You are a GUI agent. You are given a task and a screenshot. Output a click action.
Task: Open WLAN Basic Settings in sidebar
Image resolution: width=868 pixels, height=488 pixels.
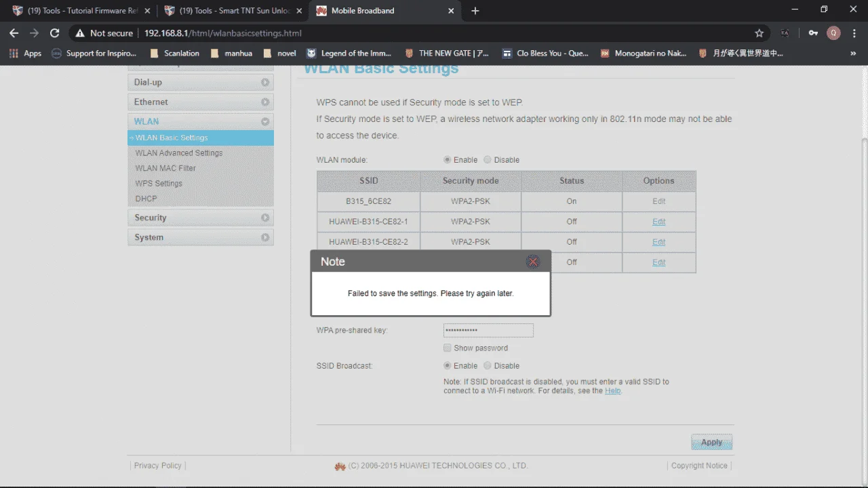click(201, 138)
